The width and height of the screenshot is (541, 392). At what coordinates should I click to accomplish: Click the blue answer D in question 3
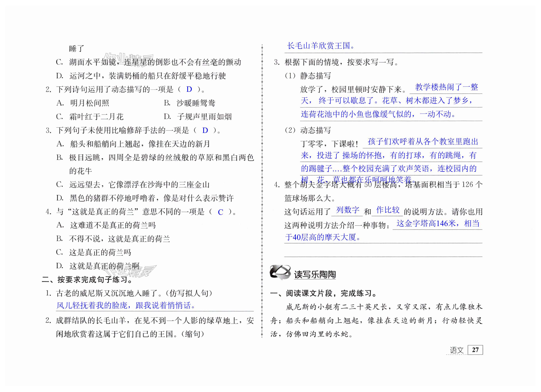(x=205, y=130)
